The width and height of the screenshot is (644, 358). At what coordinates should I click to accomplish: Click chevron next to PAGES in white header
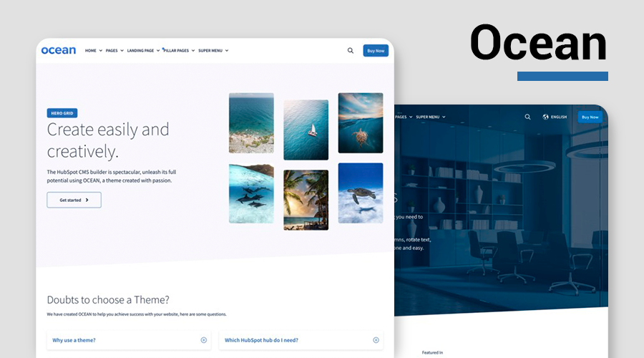(122, 51)
